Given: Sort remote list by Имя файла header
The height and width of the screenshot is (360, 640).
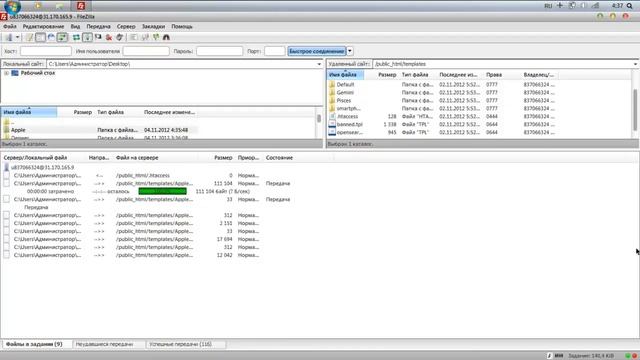Looking at the screenshot, I should 345,75.
